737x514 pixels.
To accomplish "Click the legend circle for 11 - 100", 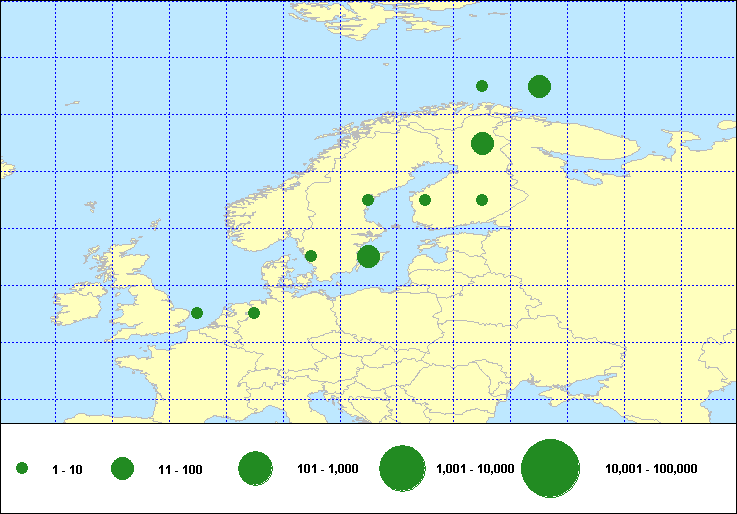I will point(123,469).
